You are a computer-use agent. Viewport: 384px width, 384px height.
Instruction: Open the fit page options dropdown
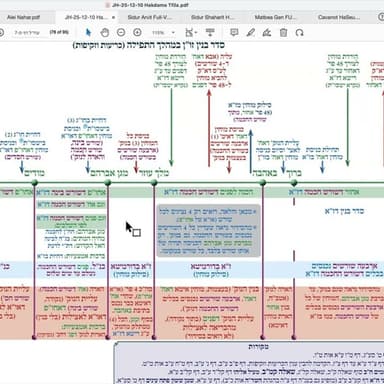191,32
